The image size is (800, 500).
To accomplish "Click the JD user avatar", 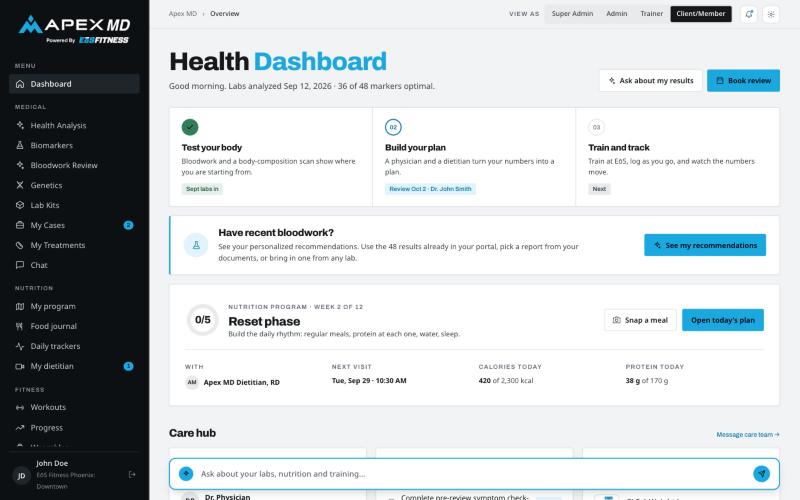I will coord(21,476).
